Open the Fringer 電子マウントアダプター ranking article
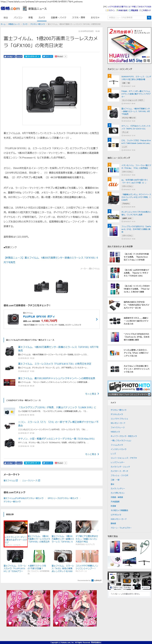The image size is (152, 644). (x=136, y=94)
